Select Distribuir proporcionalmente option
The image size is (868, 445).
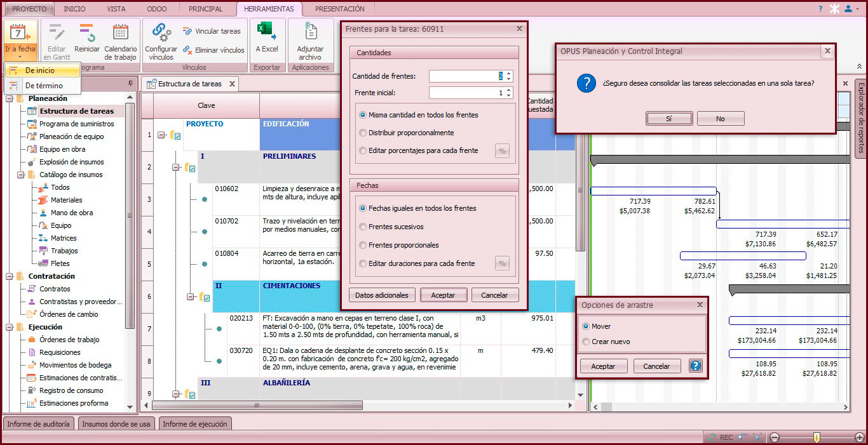coord(407,133)
